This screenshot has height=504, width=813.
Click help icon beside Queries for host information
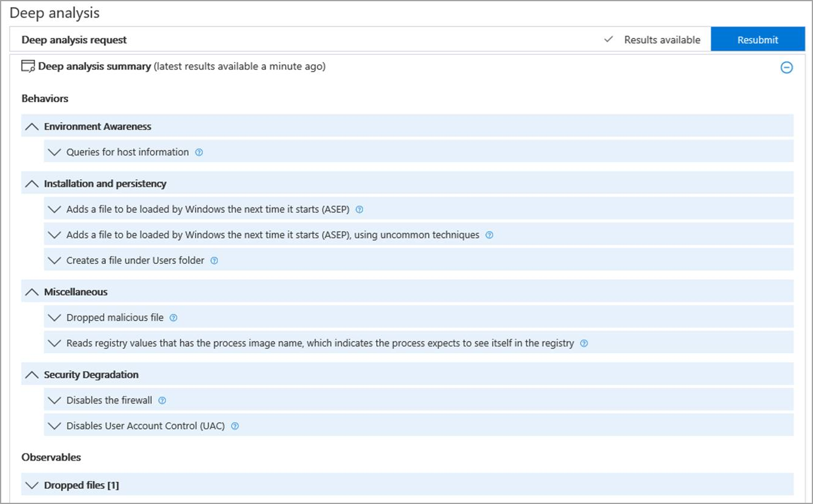[199, 152]
